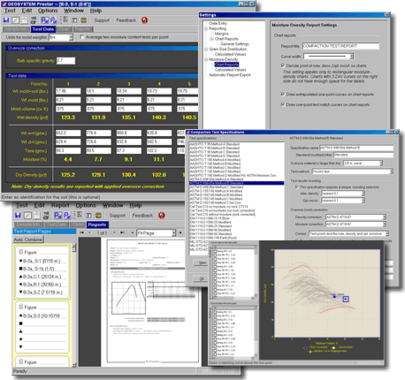Select the first Figure page icon in Test Report Pages

(21, 252)
